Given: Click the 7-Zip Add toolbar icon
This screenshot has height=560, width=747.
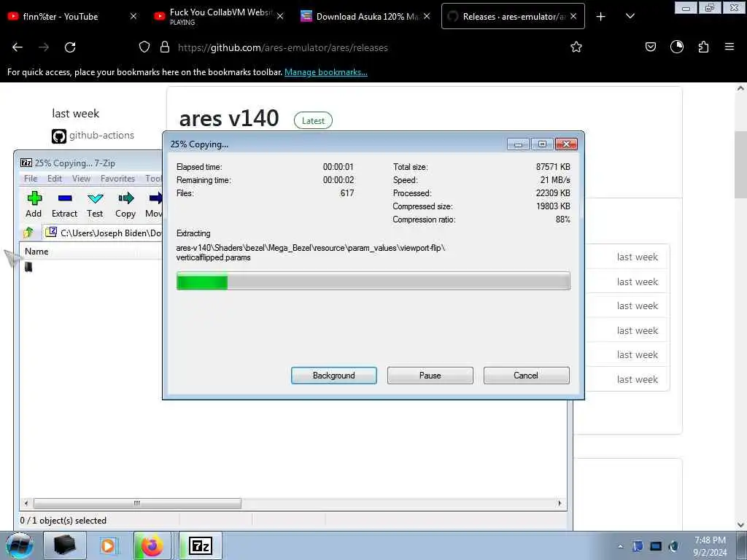Looking at the screenshot, I should [x=34, y=204].
